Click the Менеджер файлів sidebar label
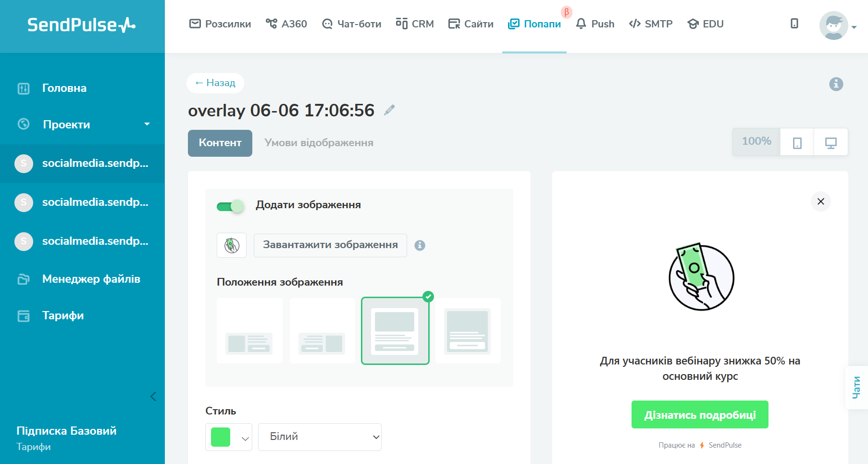Screen dimensions: 868x464 click(x=91, y=279)
